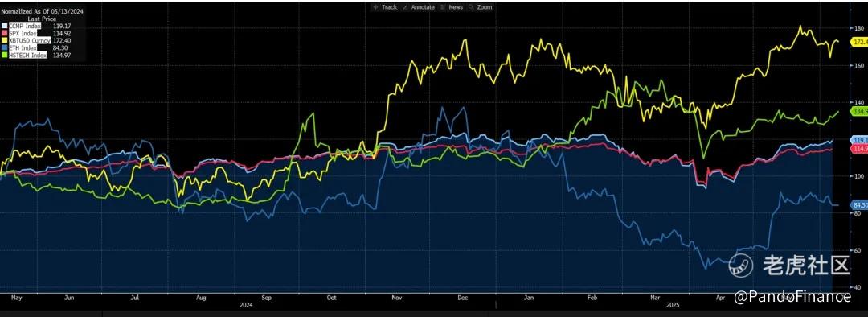Click the light-blue 119.1 axis value tag
Viewport: 868px width, 317px height.
pyautogui.click(x=860, y=140)
